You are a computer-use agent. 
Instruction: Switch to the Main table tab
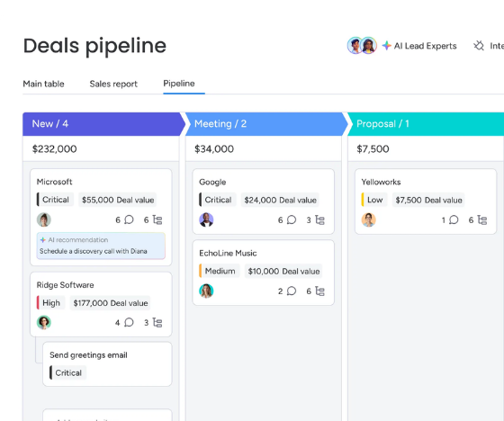click(43, 84)
